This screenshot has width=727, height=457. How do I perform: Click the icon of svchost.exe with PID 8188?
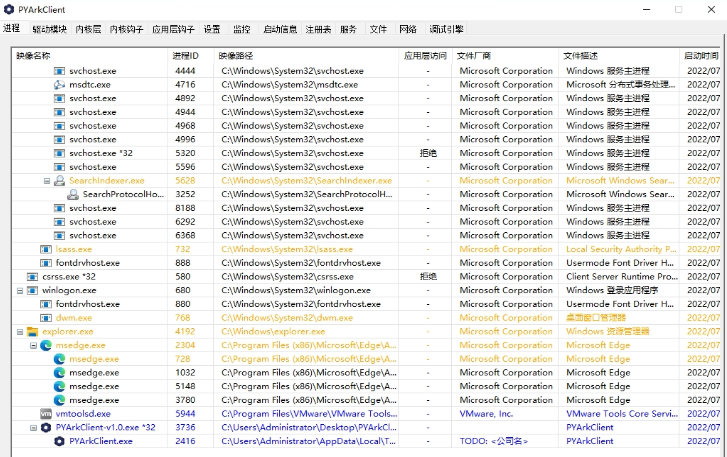[x=59, y=208]
